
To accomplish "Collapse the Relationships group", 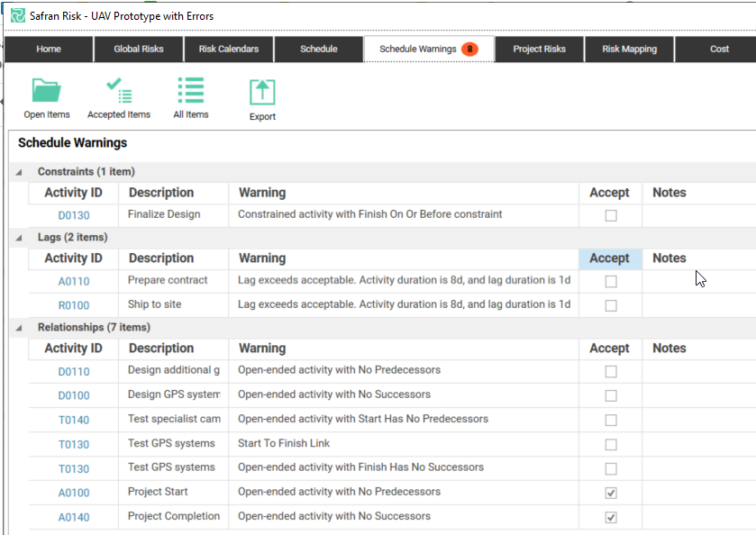I will [20, 328].
